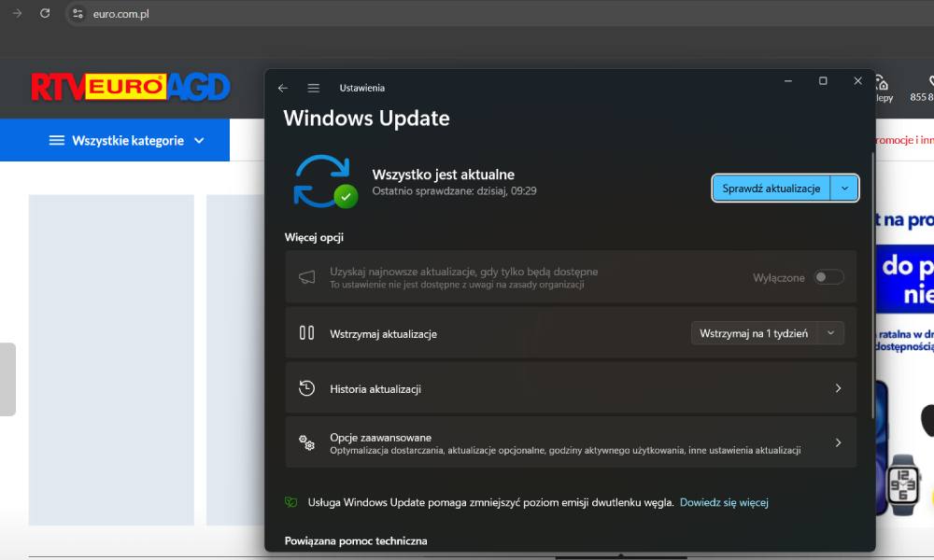This screenshot has width=934, height=560.
Task: Open the Wstrzymaj na 1 tydzień dropdown arrow
Action: (831, 333)
